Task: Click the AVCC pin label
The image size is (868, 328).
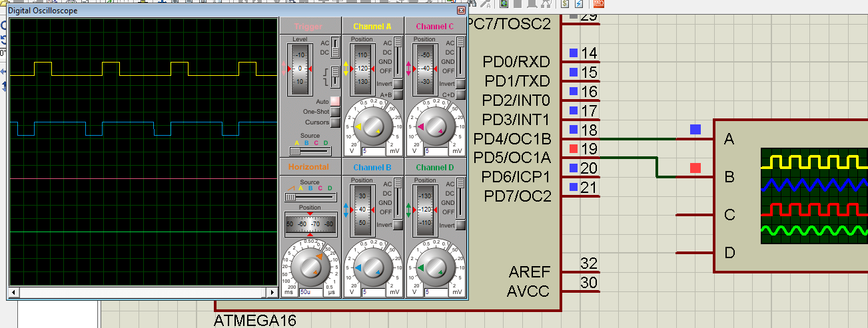Action: coord(529,291)
